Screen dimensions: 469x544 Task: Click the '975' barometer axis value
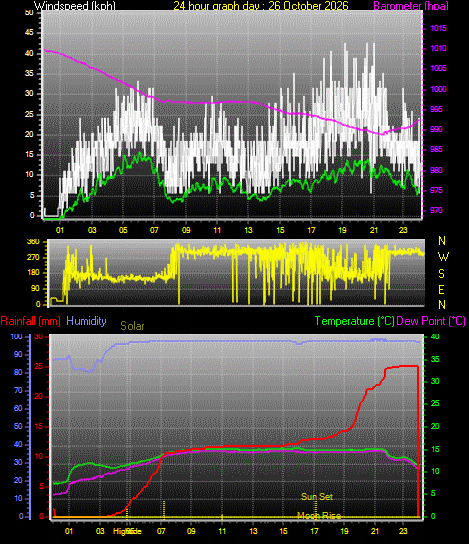tap(436, 190)
